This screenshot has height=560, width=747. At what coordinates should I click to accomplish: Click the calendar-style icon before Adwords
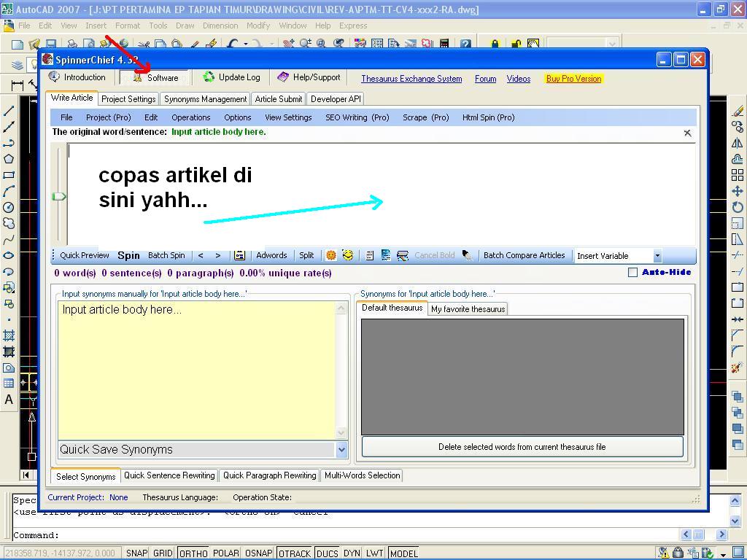(x=239, y=255)
